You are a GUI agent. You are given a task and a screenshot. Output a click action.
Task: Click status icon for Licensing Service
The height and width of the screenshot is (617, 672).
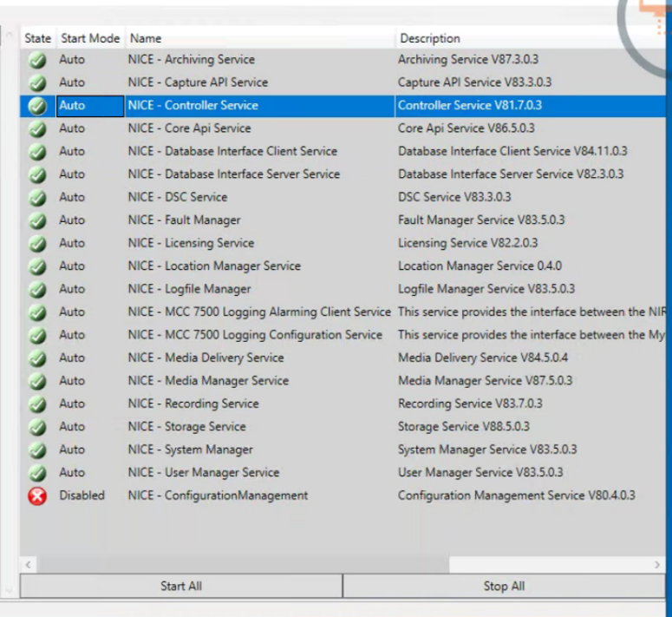[37, 243]
